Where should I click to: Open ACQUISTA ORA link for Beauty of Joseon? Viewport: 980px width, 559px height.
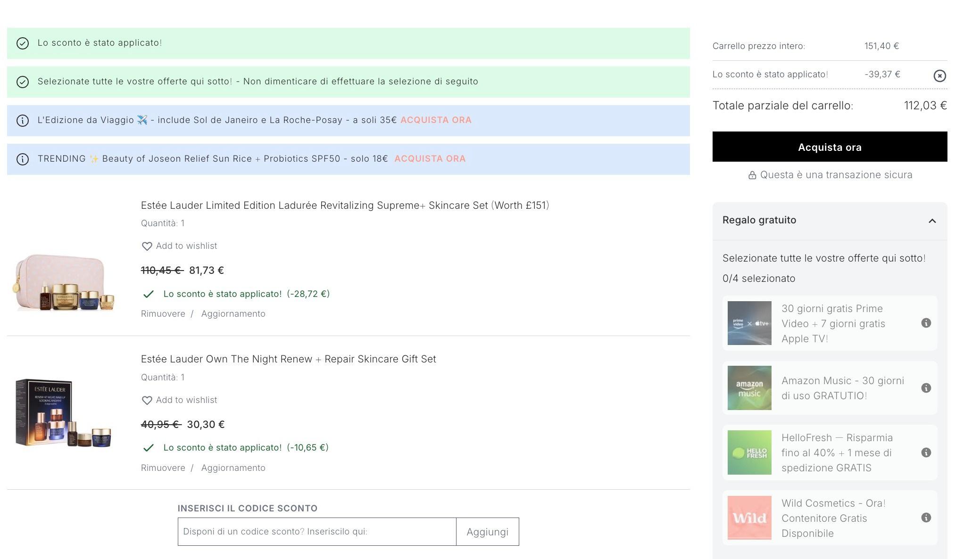pos(430,159)
